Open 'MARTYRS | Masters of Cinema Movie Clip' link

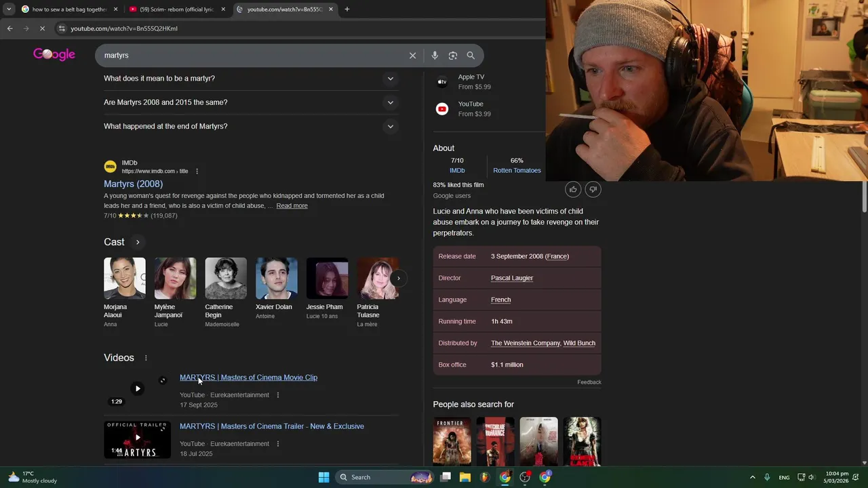pyautogui.click(x=248, y=378)
